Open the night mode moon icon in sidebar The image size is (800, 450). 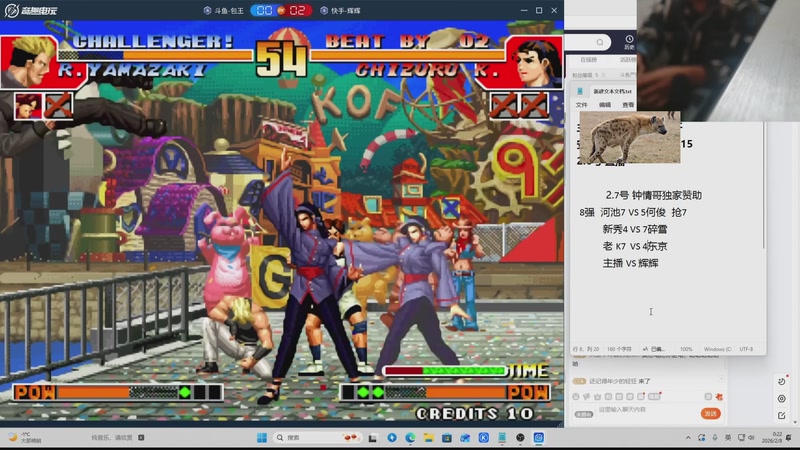(x=782, y=381)
